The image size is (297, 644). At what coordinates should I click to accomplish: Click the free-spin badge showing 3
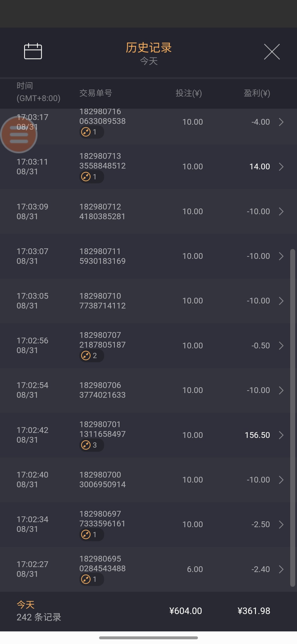point(91,445)
